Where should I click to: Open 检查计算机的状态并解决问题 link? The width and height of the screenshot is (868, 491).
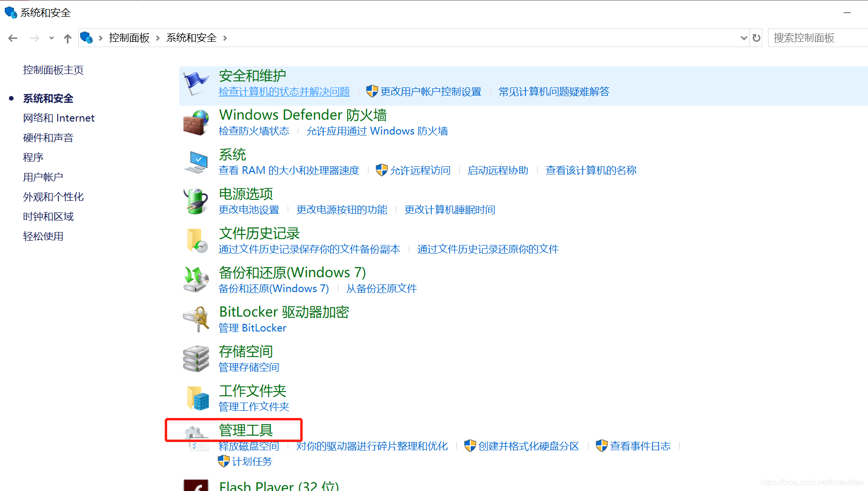(284, 92)
